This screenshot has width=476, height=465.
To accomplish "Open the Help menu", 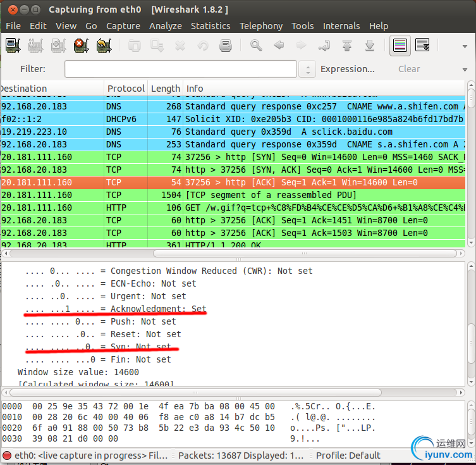I will click(379, 26).
